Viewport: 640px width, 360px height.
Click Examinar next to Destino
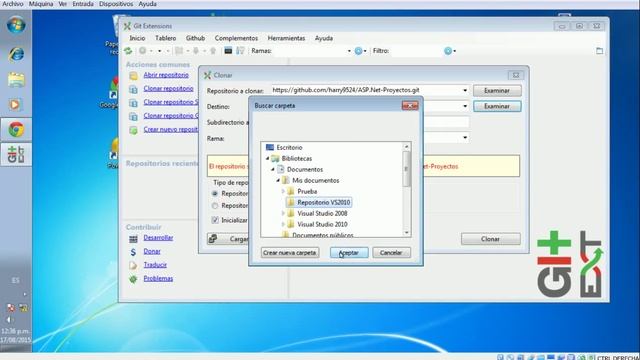pos(497,106)
